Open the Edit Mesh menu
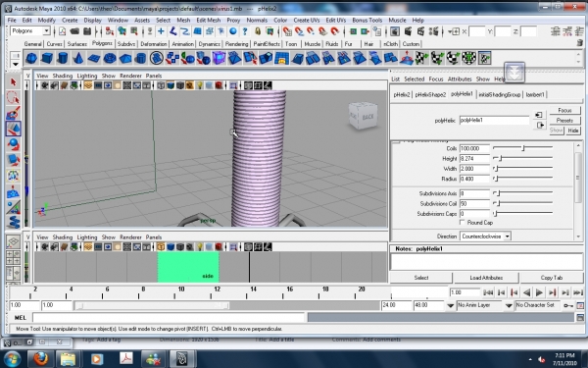This screenshot has width=588, height=368. point(208,20)
